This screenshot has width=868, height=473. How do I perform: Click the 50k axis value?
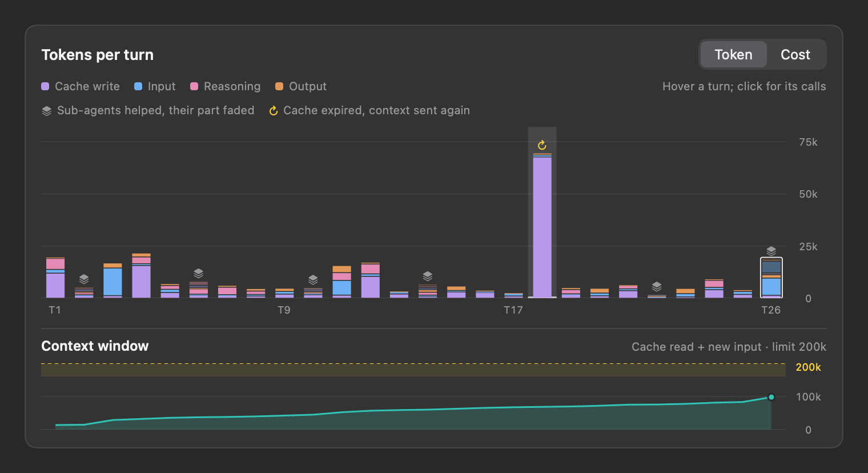(x=808, y=194)
